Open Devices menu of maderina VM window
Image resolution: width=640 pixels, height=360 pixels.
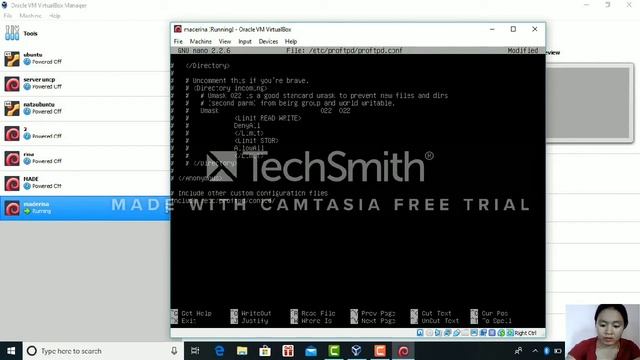(x=268, y=42)
